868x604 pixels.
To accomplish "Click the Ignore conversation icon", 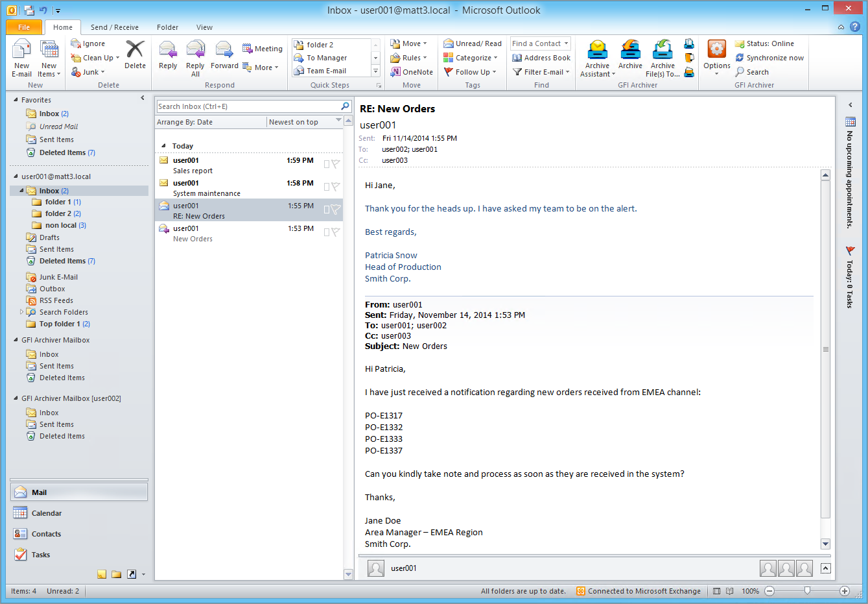I will tap(75, 43).
